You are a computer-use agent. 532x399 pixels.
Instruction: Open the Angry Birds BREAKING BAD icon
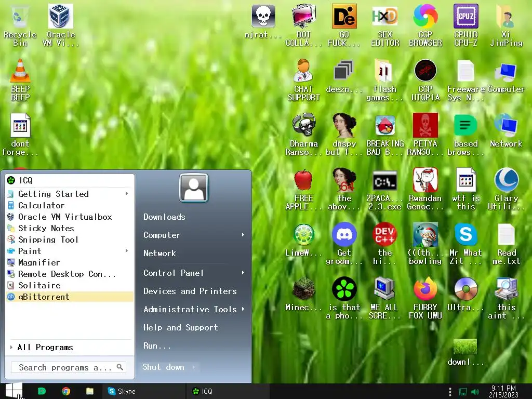pyautogui.click(x=385, y=125)
